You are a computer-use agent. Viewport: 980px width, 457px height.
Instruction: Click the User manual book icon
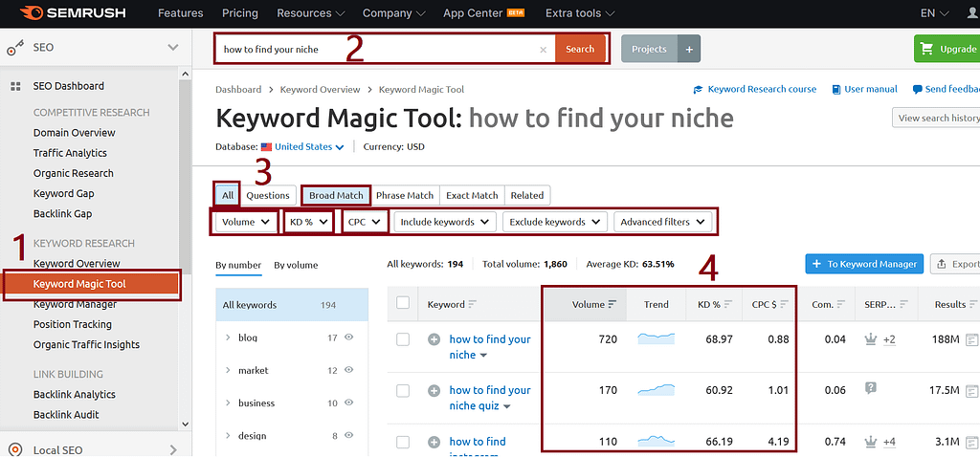(x=836, y=90)
